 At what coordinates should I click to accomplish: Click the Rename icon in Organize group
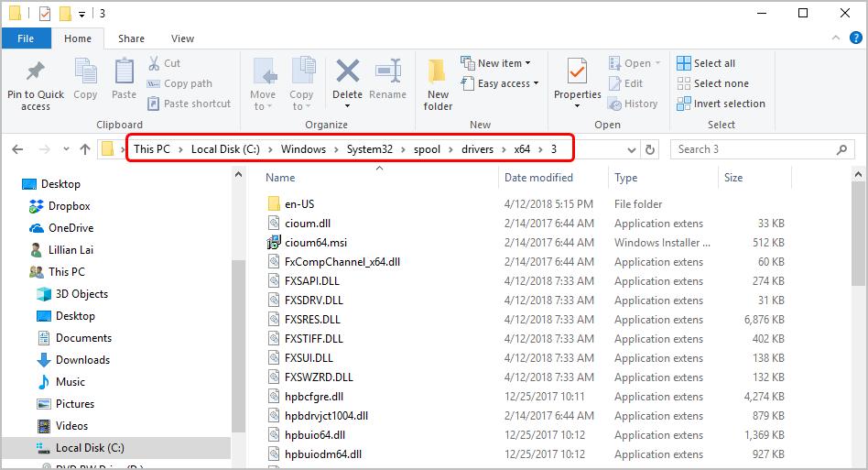pos(387,73)
